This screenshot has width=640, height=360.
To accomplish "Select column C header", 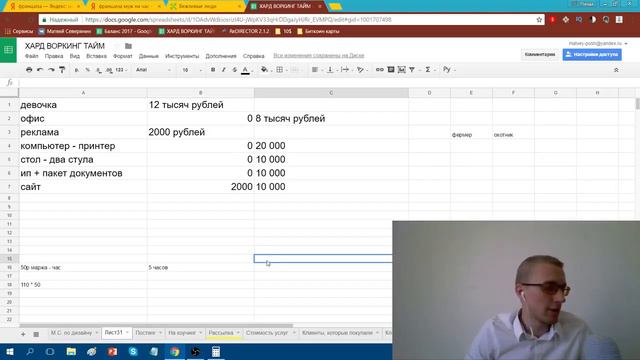I will point(331,93).
